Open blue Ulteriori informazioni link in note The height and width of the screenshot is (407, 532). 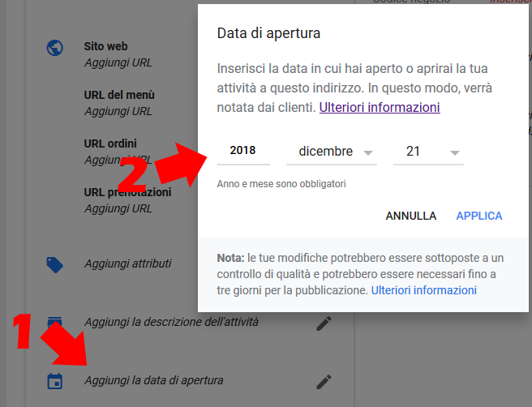[x=424, y=290]
